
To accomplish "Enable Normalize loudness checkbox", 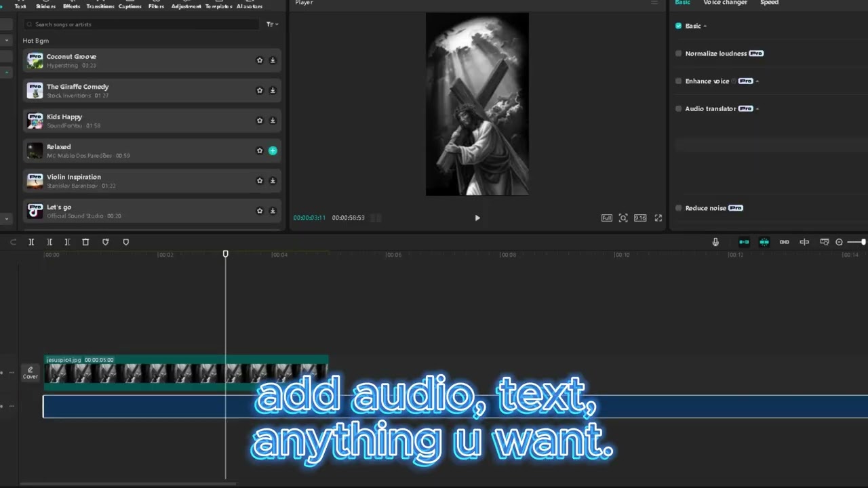I will pos(678,54).
